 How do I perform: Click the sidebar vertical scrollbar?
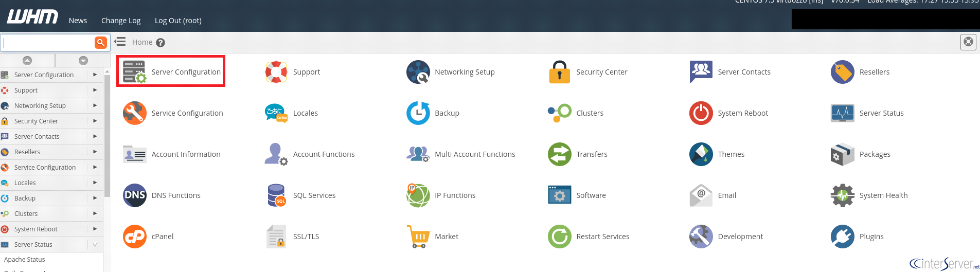(x=107, y=136)
